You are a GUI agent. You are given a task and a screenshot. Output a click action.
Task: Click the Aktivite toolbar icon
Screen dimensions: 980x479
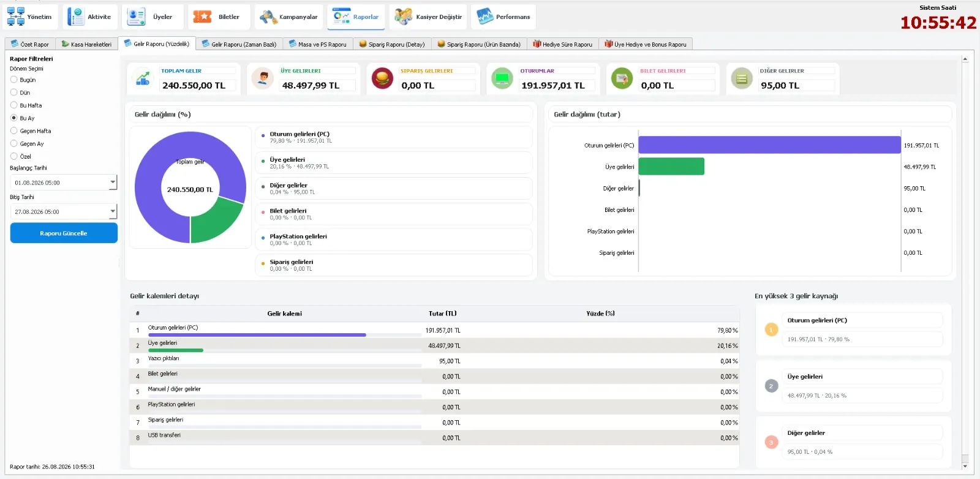(76, 17)
